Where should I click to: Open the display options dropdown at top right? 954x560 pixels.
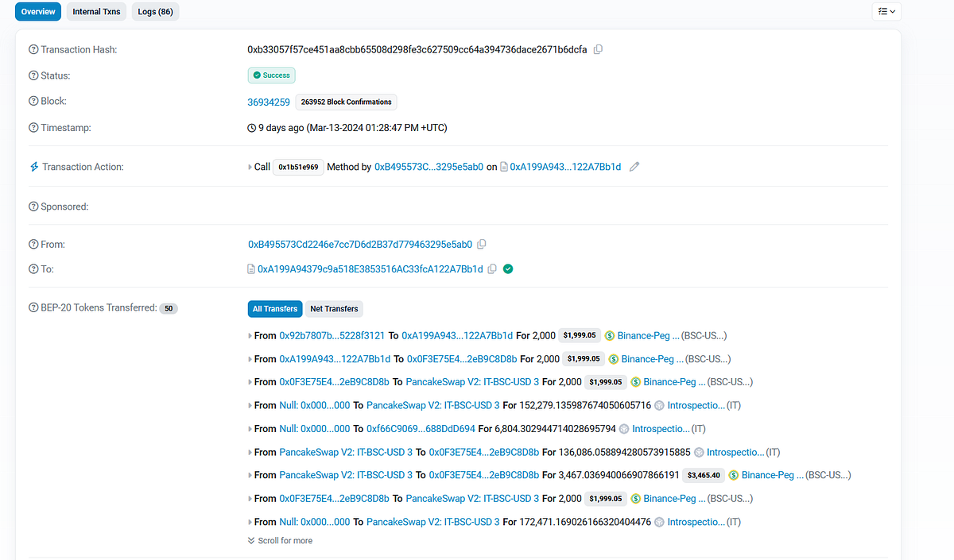(886, 11)
